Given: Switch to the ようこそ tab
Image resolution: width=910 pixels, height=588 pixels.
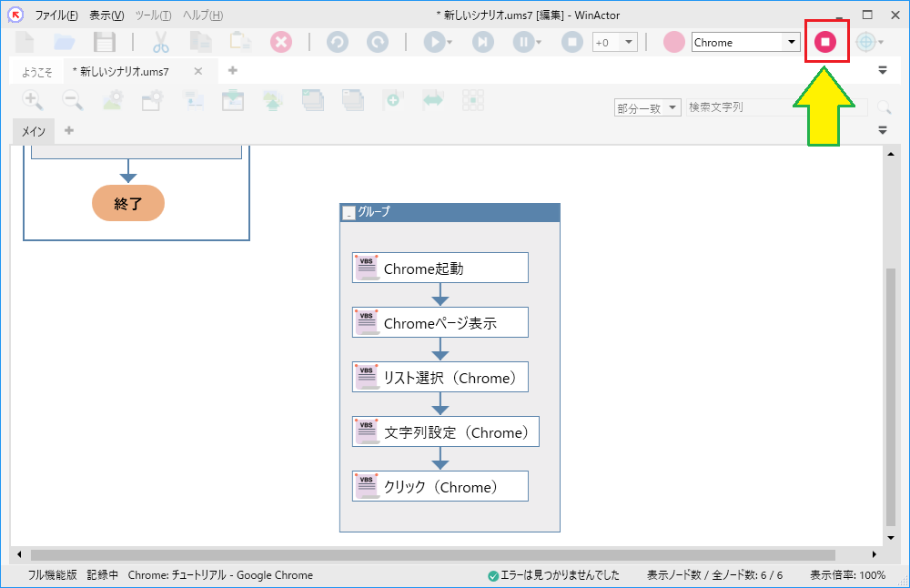Looking at the screenshot, I should (37, 71).
